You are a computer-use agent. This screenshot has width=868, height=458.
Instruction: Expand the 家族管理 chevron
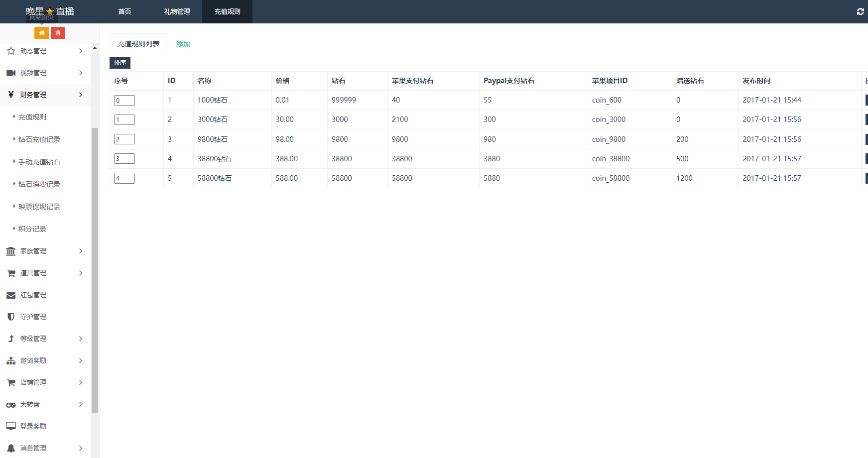[x=81, y=251]
